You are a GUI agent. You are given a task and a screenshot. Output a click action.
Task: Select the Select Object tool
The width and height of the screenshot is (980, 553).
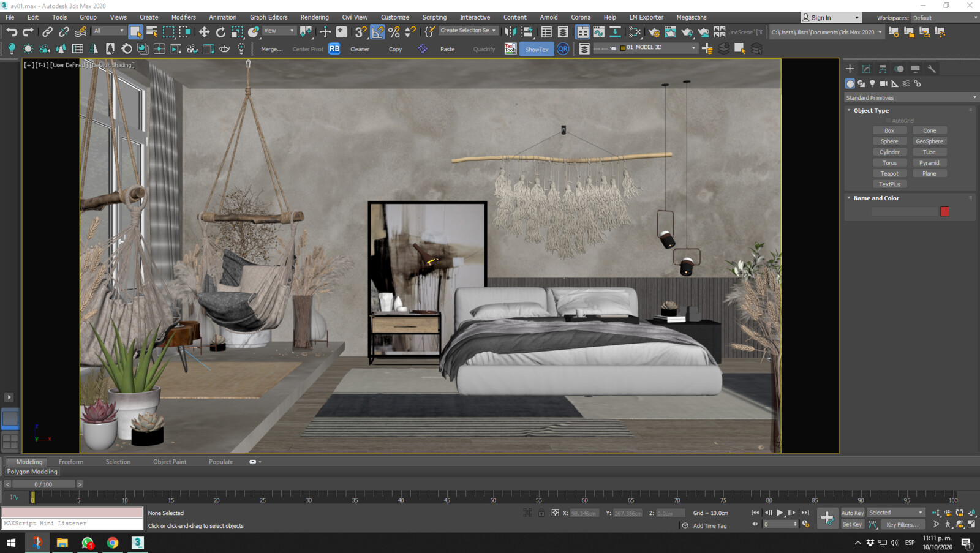click(135, 32)
